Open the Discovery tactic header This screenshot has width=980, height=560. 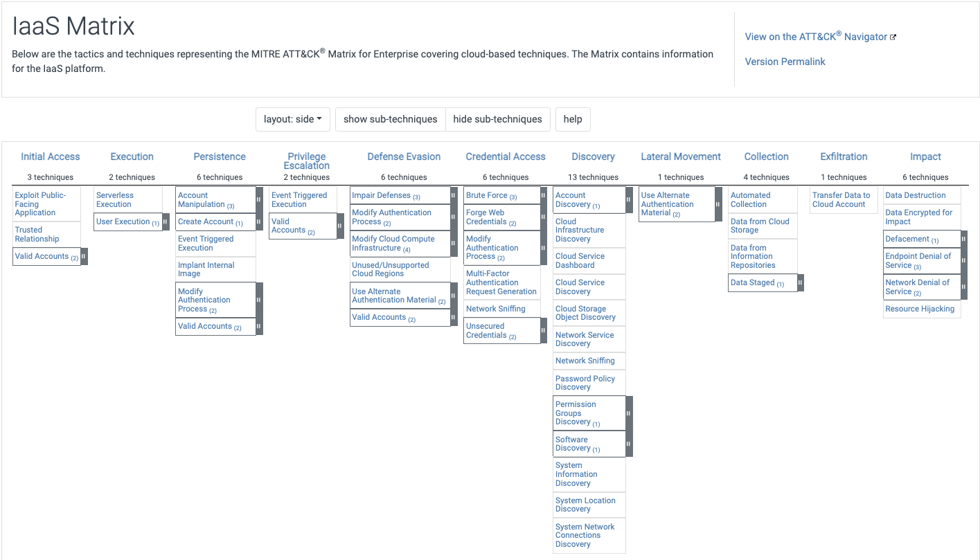point(593,156)
